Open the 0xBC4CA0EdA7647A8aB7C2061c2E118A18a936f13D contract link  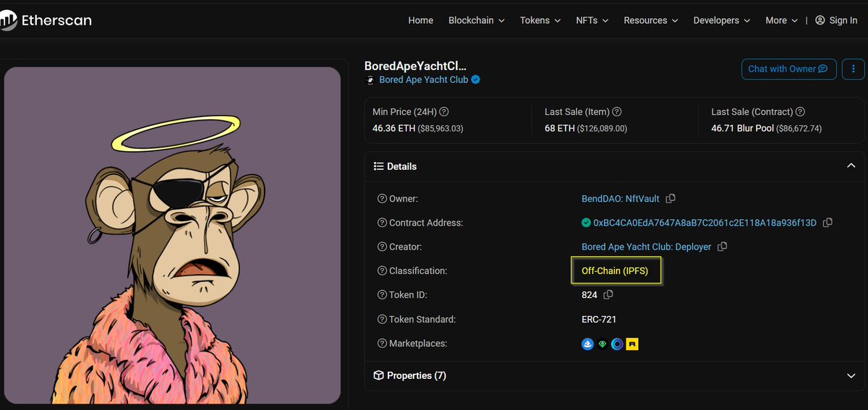705,223
